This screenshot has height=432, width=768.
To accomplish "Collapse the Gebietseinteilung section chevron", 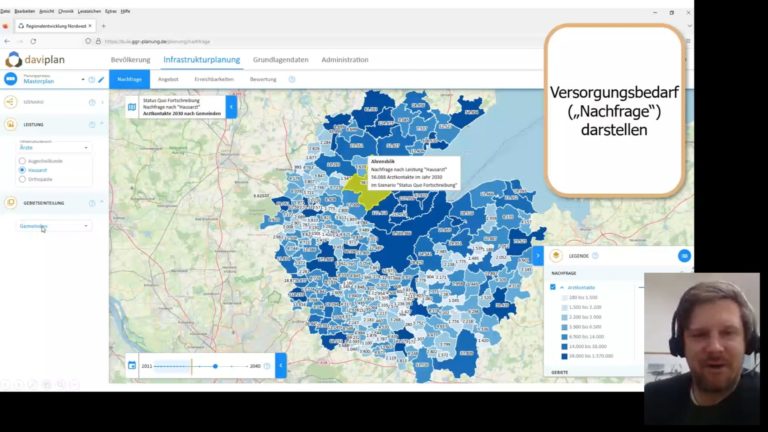I will coord(102,201).
